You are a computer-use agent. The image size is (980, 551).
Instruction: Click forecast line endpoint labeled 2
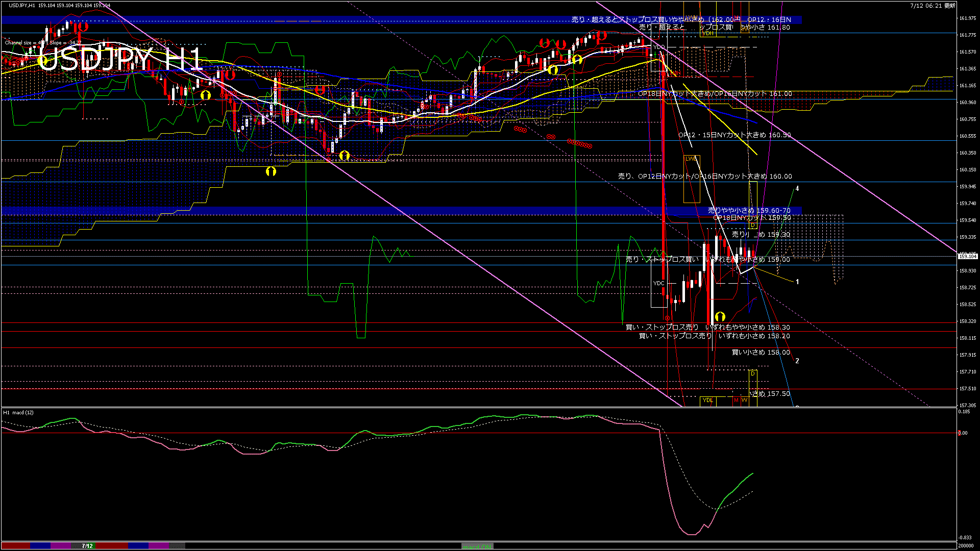(797, 361)
